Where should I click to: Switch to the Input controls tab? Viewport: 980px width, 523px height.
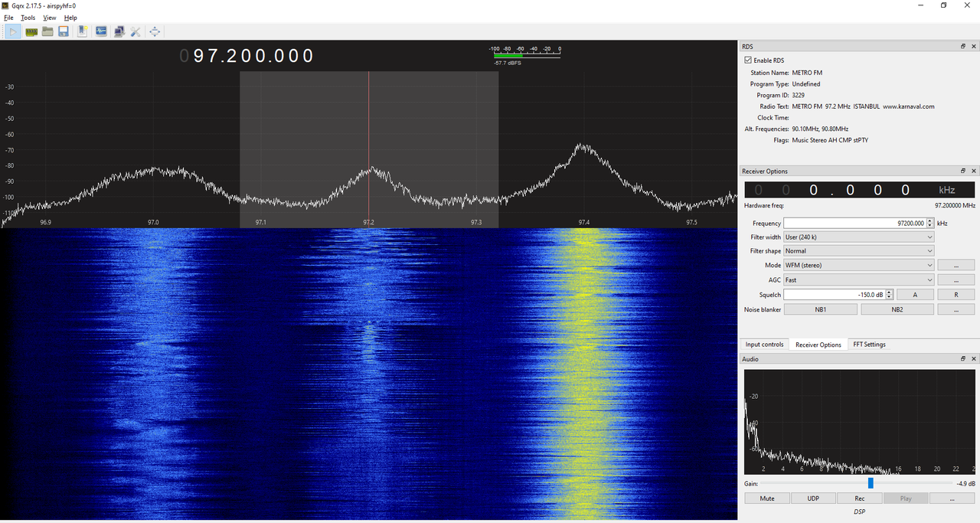click(x=764, y=345)
